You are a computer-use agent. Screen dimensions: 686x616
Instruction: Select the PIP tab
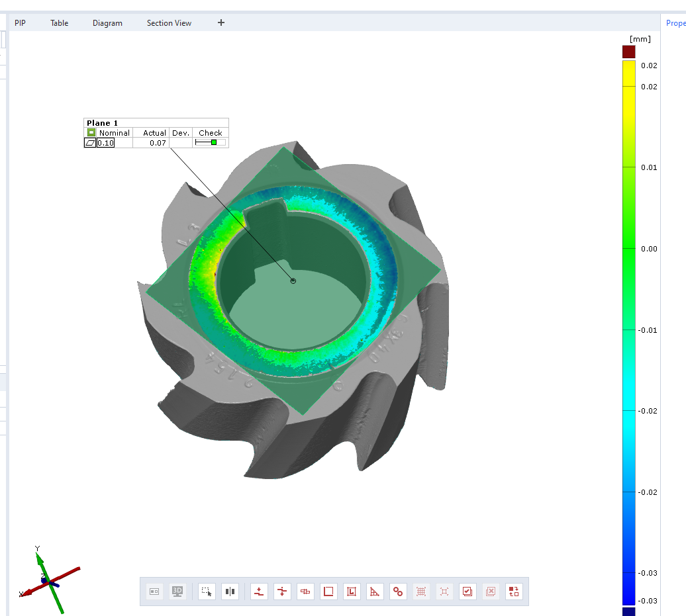pos(20,23)
